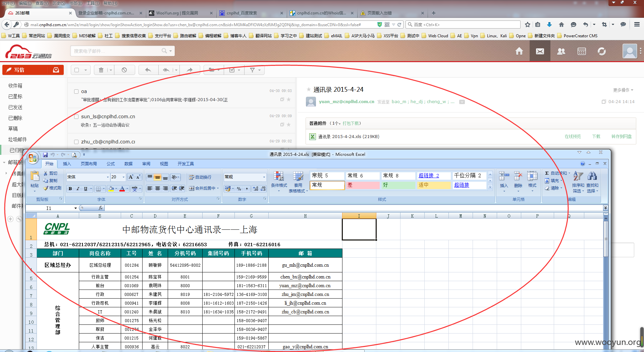Open Sort and Filter (排序和筛选)

[x=578, y=182]
